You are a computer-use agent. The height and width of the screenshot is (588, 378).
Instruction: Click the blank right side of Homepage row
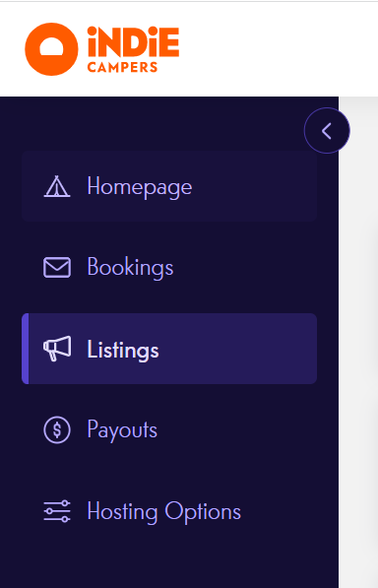255,186
